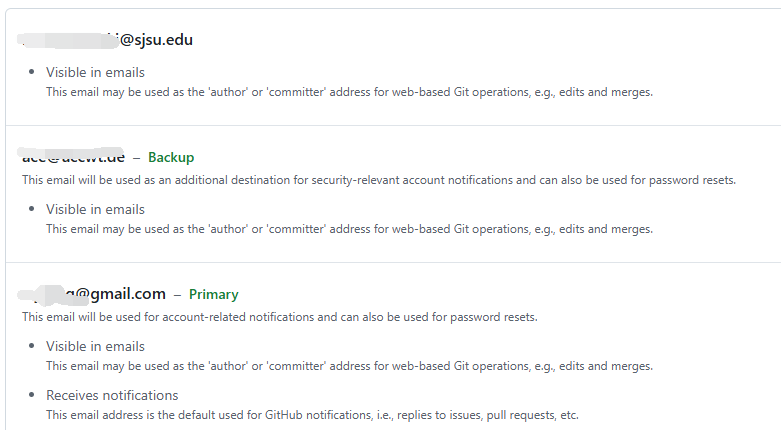
Task: Select 'Visible in emails' under the Primary email
Action: coord(95,346)
